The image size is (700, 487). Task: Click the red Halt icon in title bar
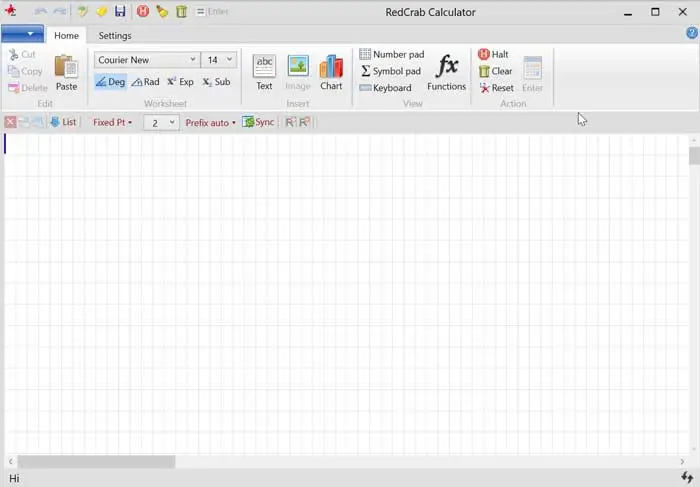click(x=143, y=11)
